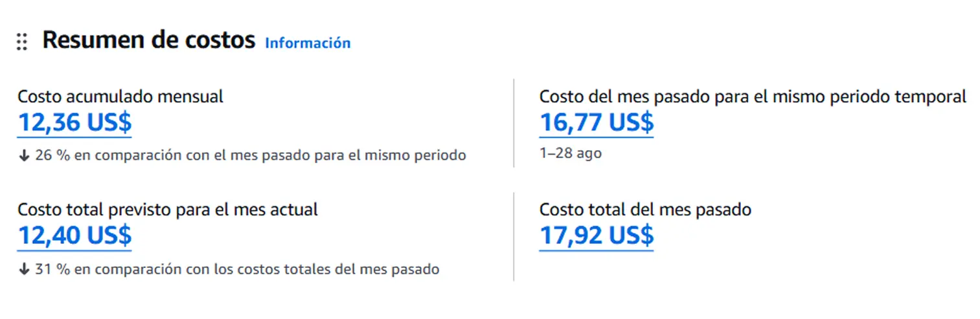
Task: Open the 16,77 US$ last month same-period cost
Action: click(x=596, y=123)
